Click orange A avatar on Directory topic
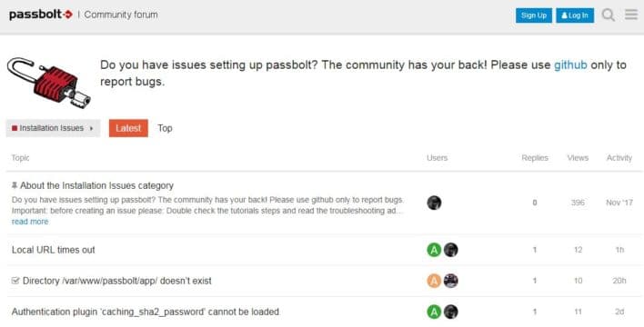The image size is (644, 327). tap(434, 281)
